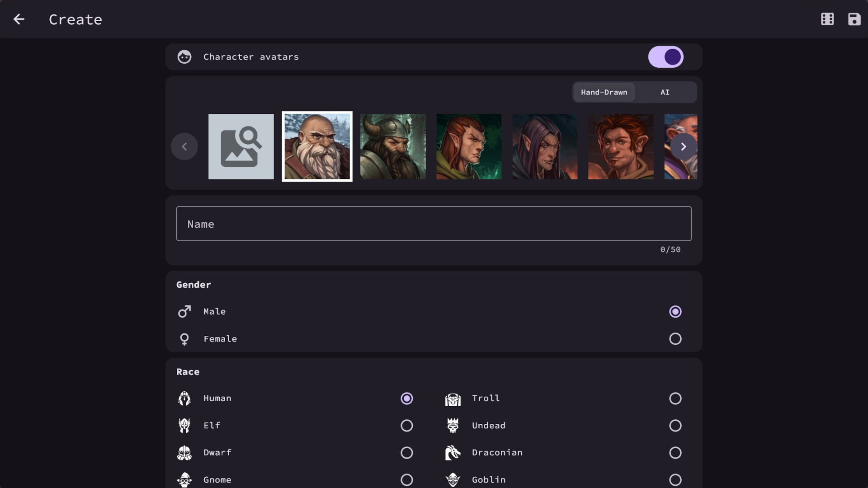Image resolution: width=868 pixels, height=488 pixels.
Task: Click the dice randomize icon
Action: (827, 19)
